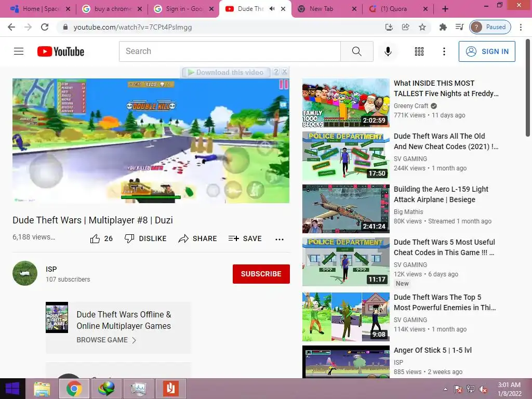This screenshot has width=532, height=399.
Task: Bookmark this page with star icon
Action: [x=422, y=27]
